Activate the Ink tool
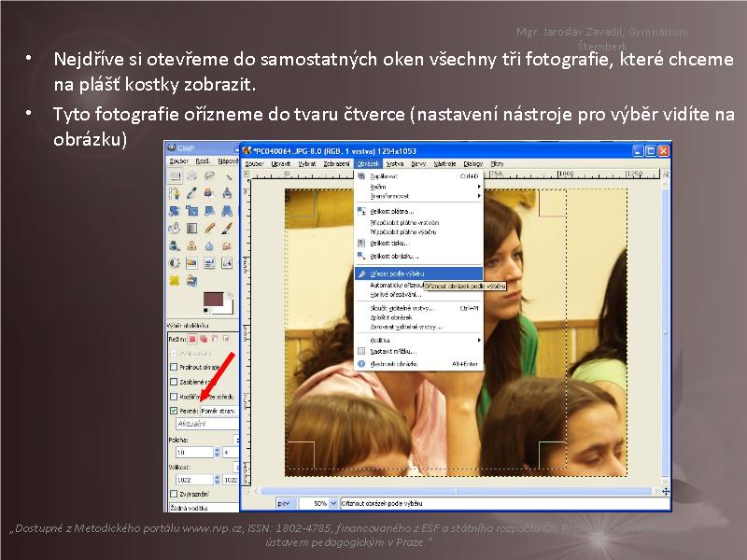The width and height of the screenshot is (747, 560). [175, 245]
